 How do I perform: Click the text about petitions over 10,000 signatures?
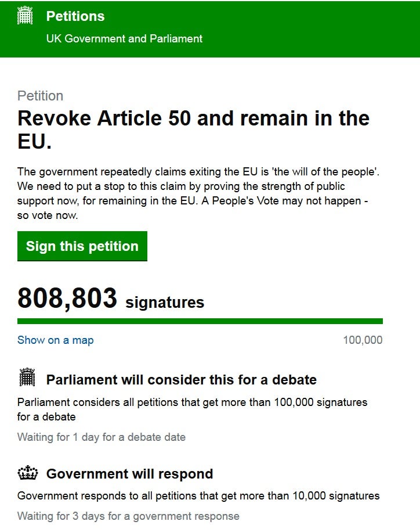(x=198, y=496)
